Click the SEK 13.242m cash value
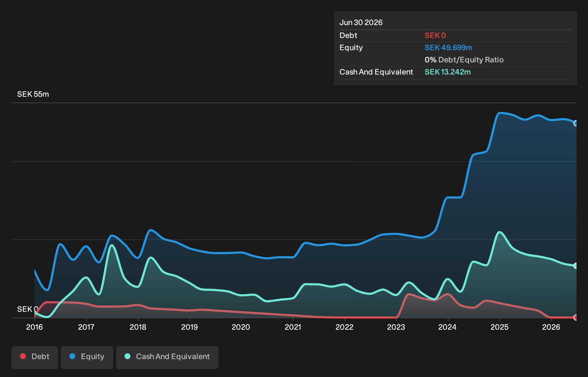Image resolution: width=588 pixels, height=377 pixels. [448, 72]
